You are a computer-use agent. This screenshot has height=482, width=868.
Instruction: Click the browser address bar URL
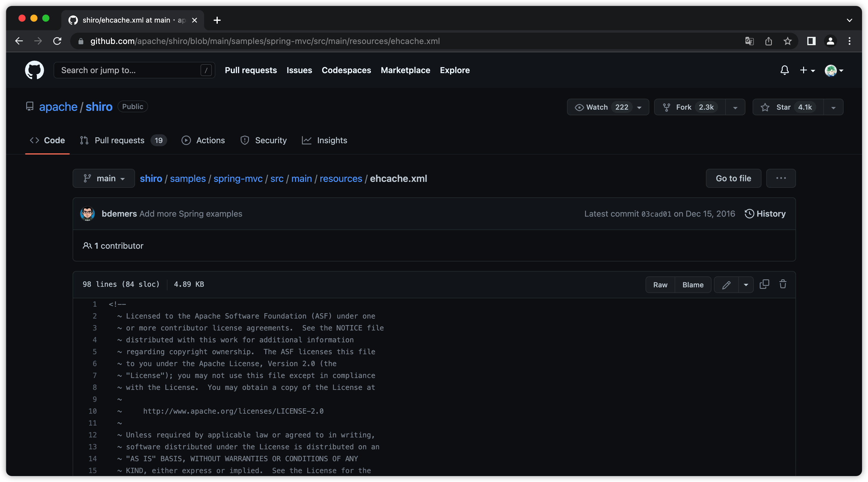pos(265,41)
